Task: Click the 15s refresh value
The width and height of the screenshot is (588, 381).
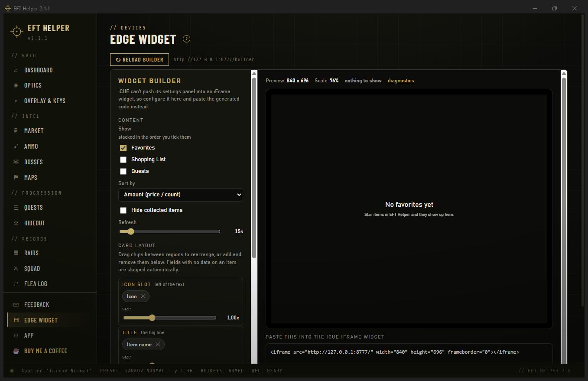Action: (x=239, y=231)
